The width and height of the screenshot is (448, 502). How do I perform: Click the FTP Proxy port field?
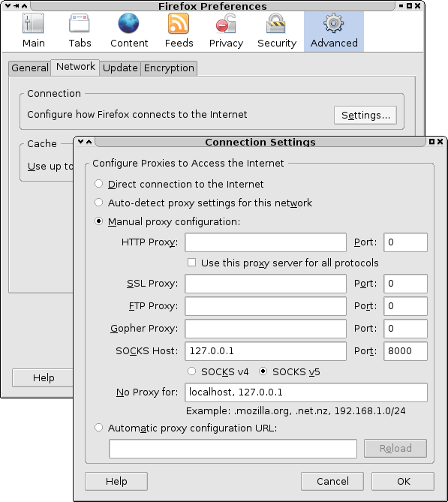405,306
